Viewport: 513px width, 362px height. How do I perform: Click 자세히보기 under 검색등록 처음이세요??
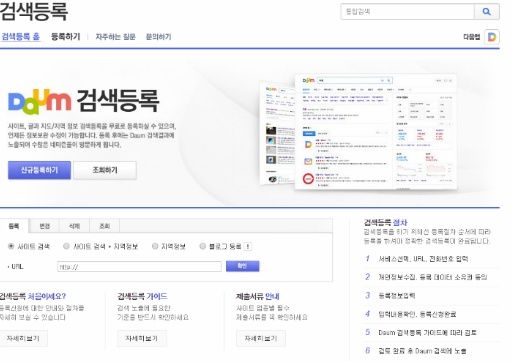tap(23, 338)
